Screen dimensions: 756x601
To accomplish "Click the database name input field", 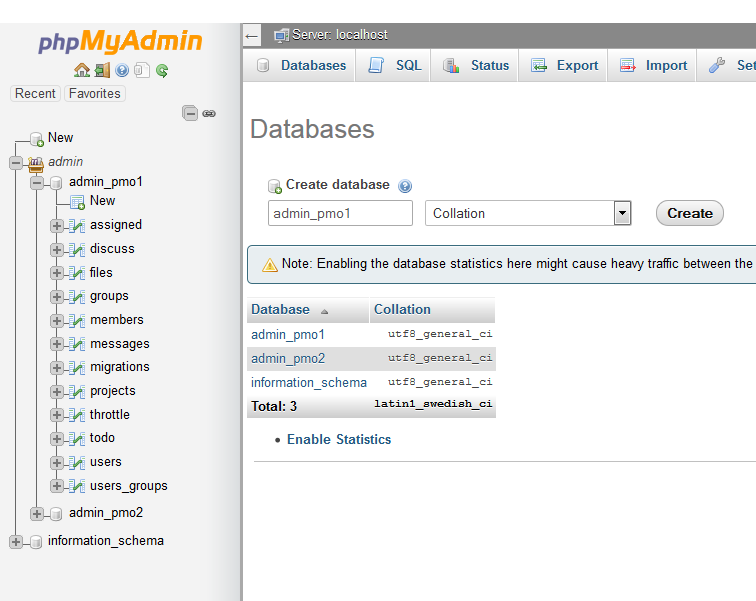I will (x=340, y=213).
